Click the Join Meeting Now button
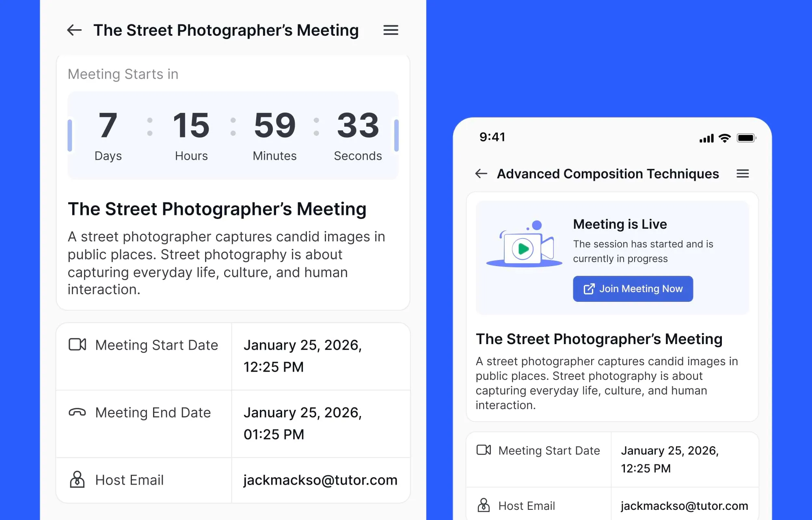The image size is (812, 520). 633,289
